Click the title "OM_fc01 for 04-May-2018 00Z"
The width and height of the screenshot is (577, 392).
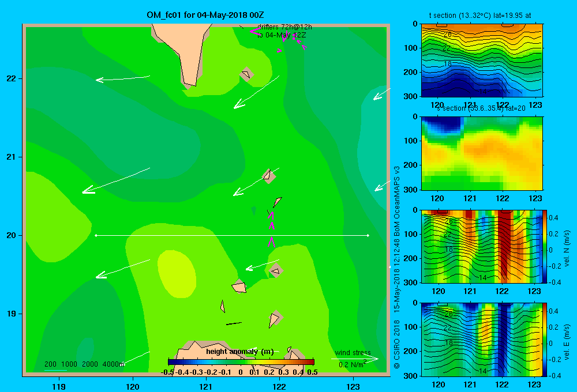click(x=205, y=15)
